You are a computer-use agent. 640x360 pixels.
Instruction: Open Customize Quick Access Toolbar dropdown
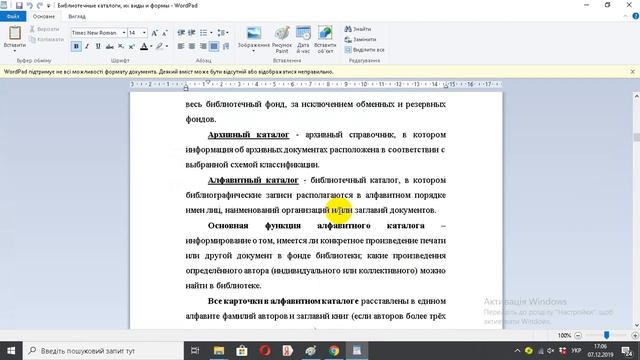[49, 6]
